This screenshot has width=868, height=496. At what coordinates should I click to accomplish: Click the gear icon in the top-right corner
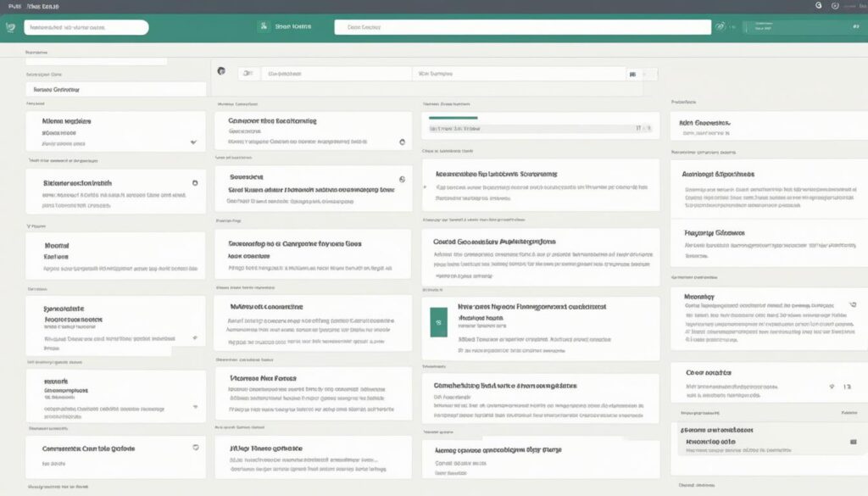[835, 5]
